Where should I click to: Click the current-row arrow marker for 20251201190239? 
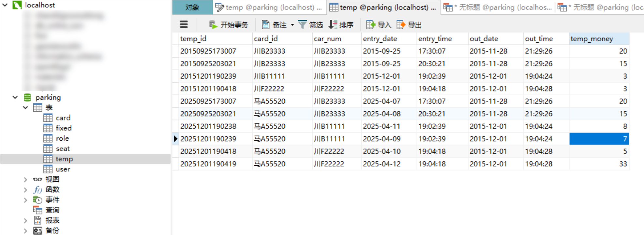click(x=175, y=139)
